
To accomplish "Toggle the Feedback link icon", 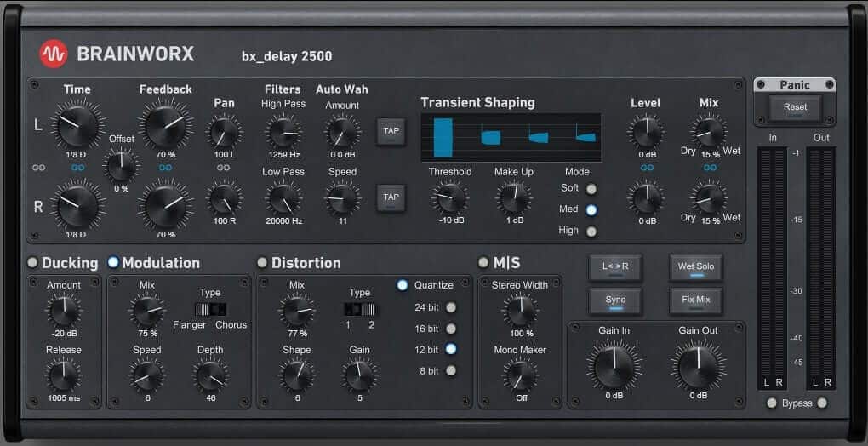I will [x=165, y=167].
